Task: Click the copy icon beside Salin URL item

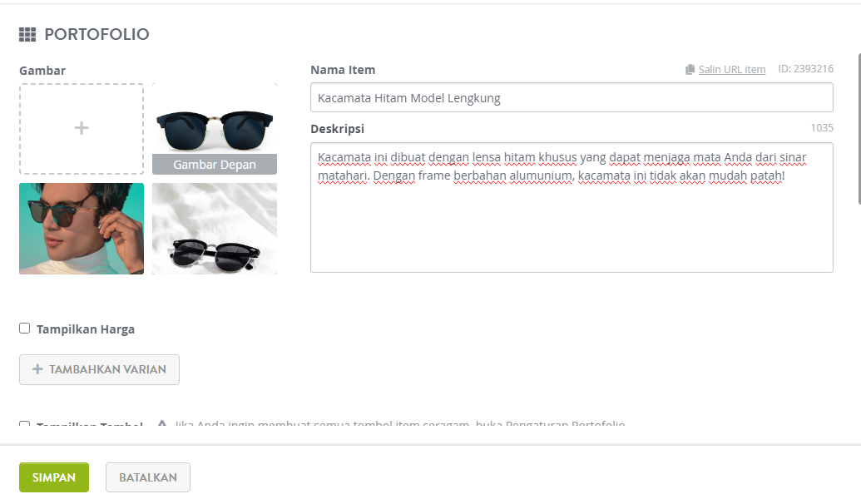Action: [x=690, y=70]
